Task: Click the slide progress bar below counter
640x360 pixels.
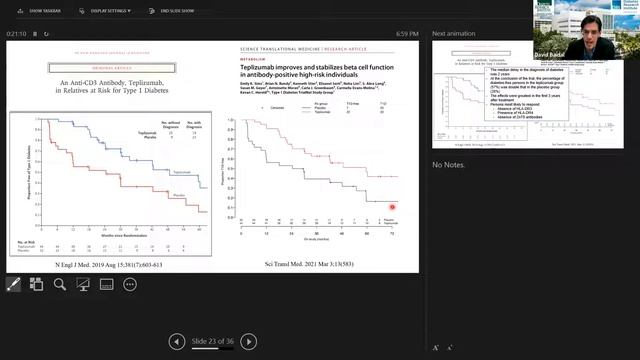Action: pos(213,349)
